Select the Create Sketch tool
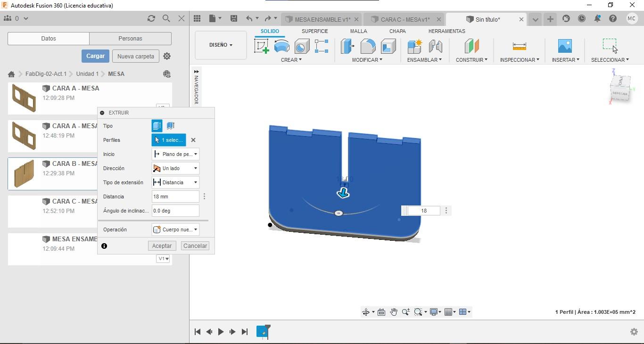 click(x=262, y=46)
